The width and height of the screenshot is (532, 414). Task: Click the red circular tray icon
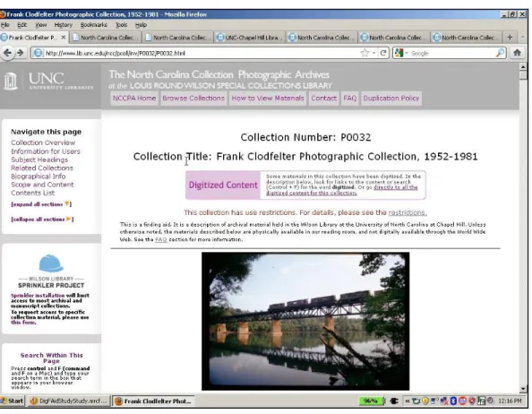tap(462, 401)
